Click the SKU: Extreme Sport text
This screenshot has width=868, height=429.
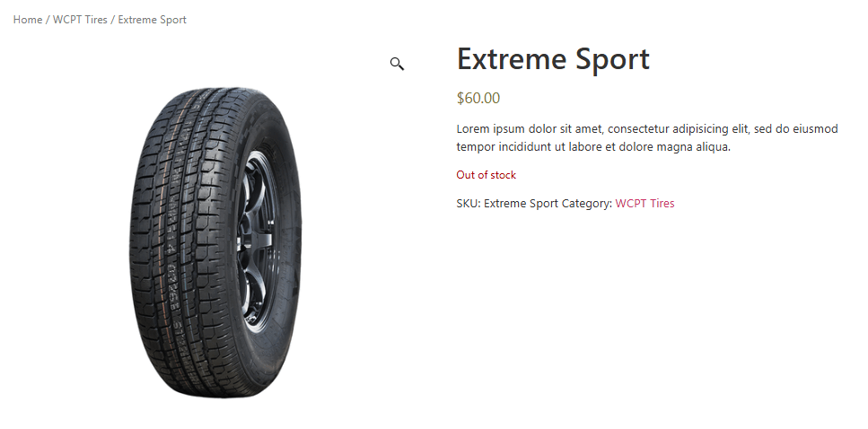point(507,203)
